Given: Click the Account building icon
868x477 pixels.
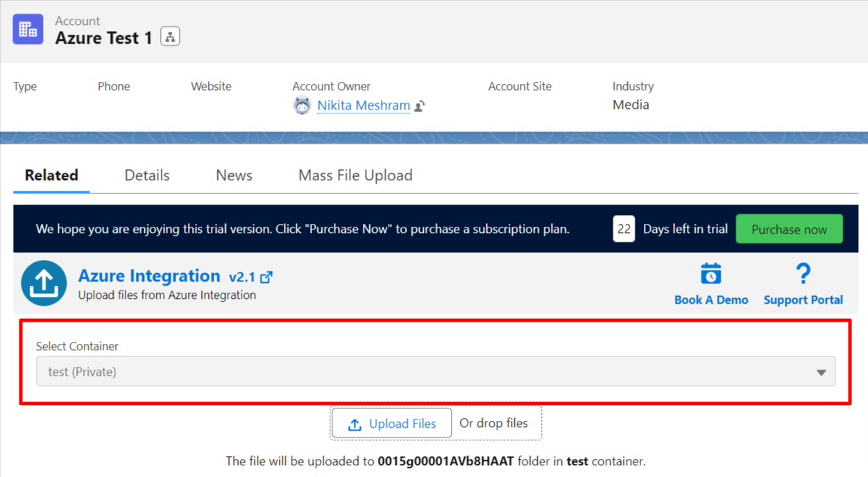Looking at the screenshot, I should pos(28,29).
